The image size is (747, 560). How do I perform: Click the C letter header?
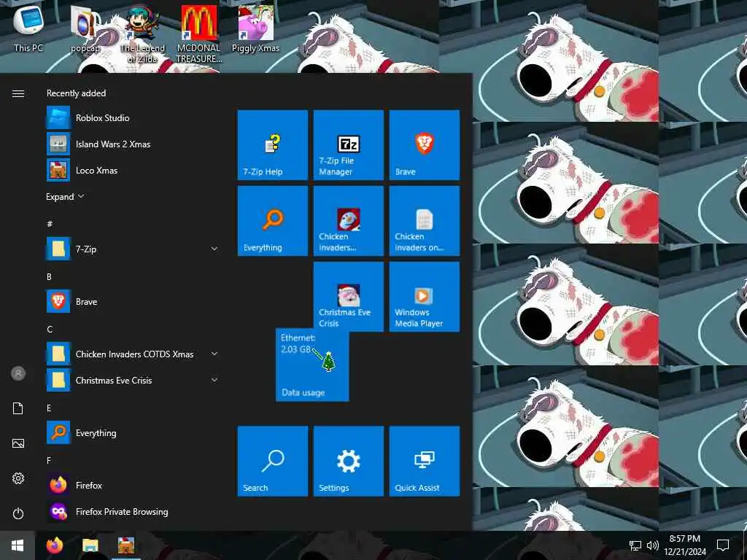pos(50,329)
